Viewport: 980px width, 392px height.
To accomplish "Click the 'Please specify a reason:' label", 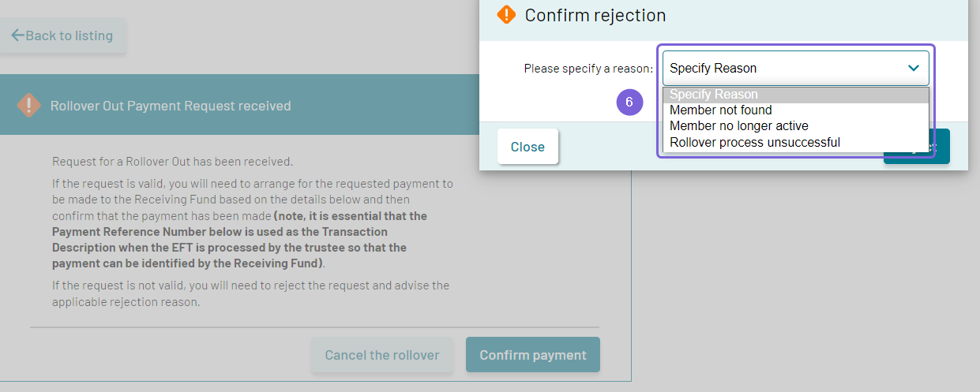I will [588, 69].
